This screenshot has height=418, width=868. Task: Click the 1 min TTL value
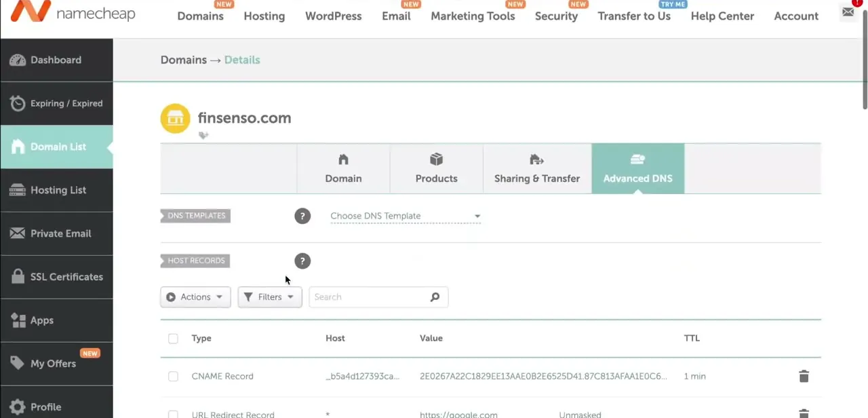coord(695,376)
